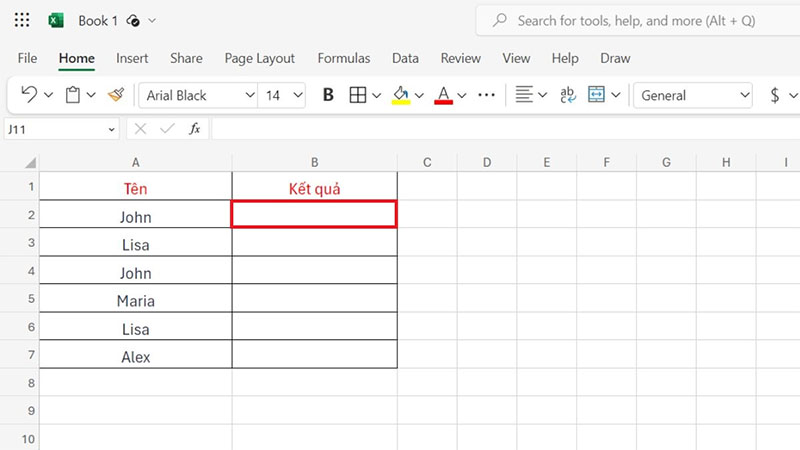Click the Merge cells icon
Viewport: 800px width, 450px height.
597,95
